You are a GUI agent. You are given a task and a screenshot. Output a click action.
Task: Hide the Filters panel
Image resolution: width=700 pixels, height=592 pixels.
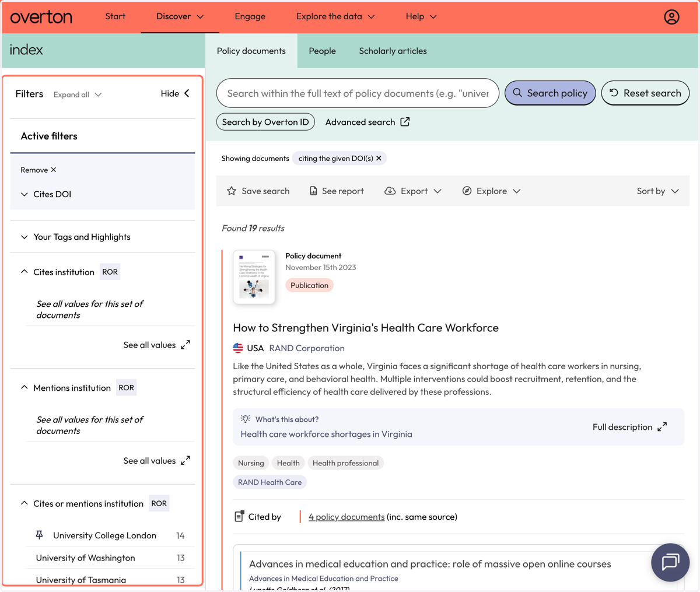(x=175, y=93)
